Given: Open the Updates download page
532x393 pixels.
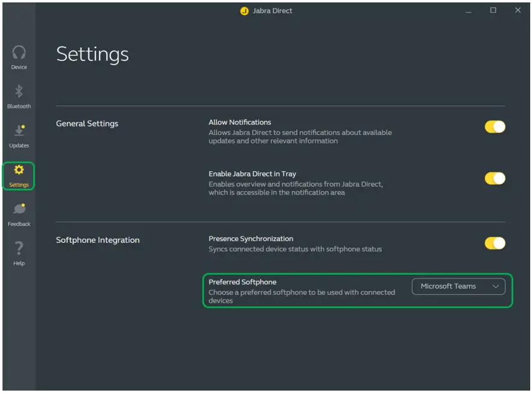Looking at the screenshot, I should (19, 136).
